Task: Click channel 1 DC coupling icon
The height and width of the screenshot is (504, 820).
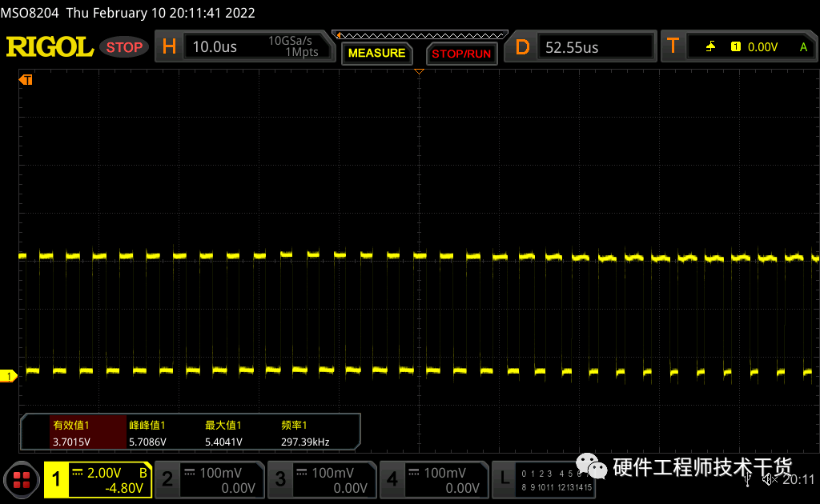Action: [x=78, y=473]
